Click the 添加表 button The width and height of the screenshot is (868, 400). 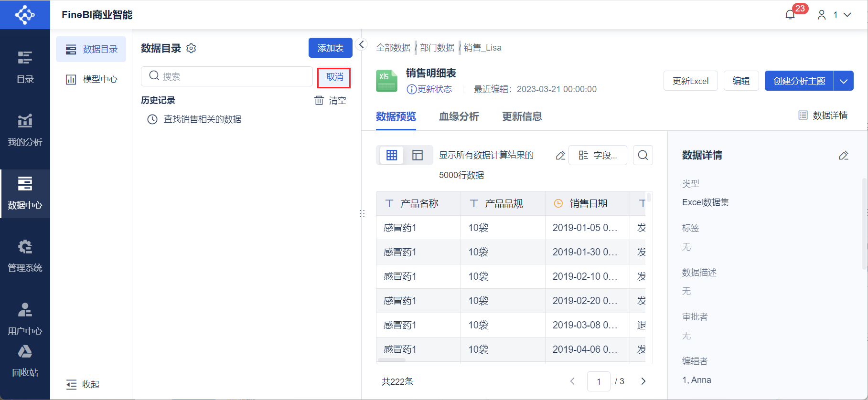(331, 48)
